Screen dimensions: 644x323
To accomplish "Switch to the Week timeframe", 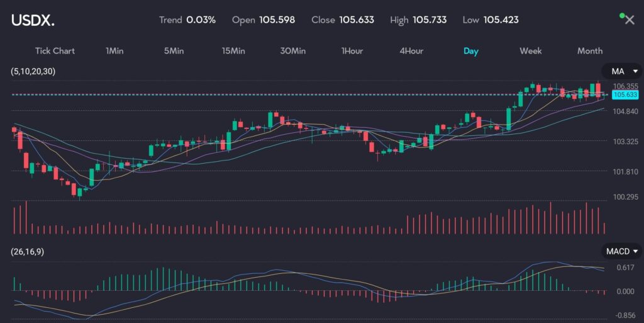I will (x=530, y=51).
